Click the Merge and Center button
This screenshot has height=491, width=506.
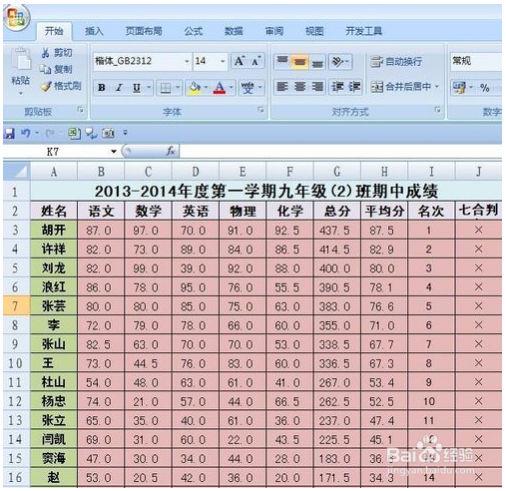click(x=405, y=87)
